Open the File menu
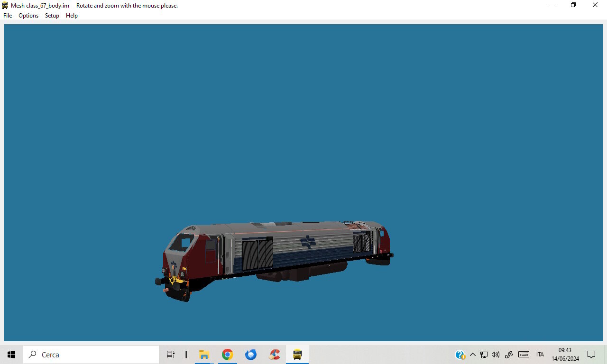607x364 pixels. click(x=8, y=16)
